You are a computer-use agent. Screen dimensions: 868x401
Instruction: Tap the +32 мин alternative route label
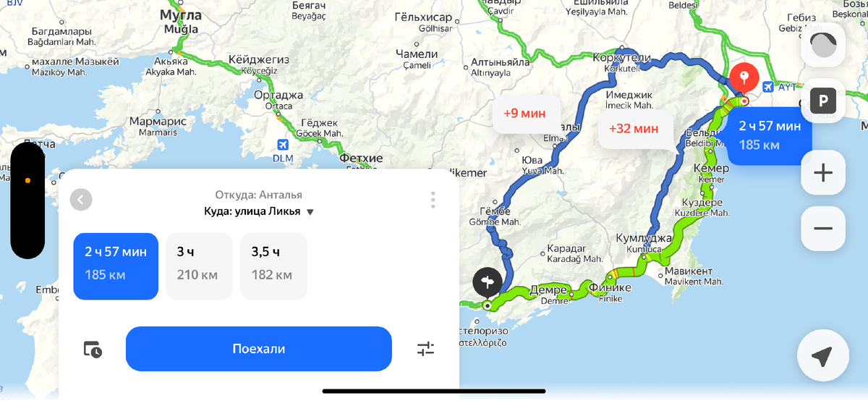[x=634, y=130]
